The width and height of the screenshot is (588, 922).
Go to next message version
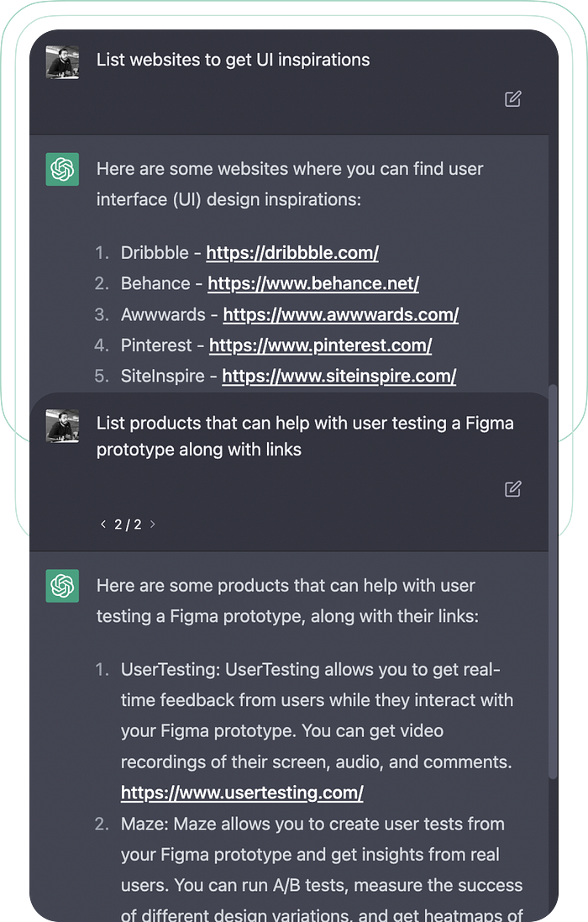click(x=153, y=524)
